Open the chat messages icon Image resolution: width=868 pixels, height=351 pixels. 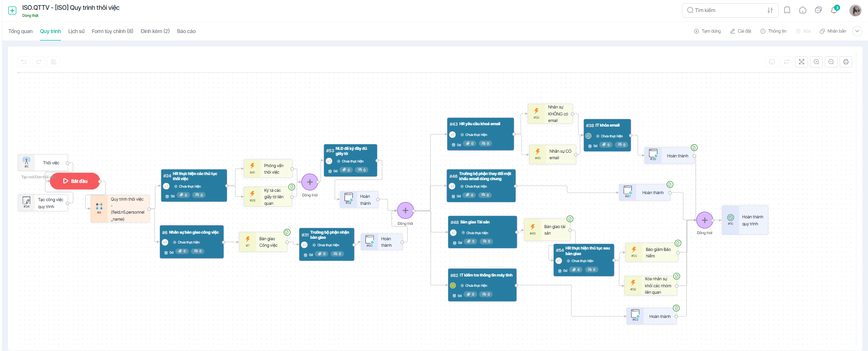click(x=818, y=10)
